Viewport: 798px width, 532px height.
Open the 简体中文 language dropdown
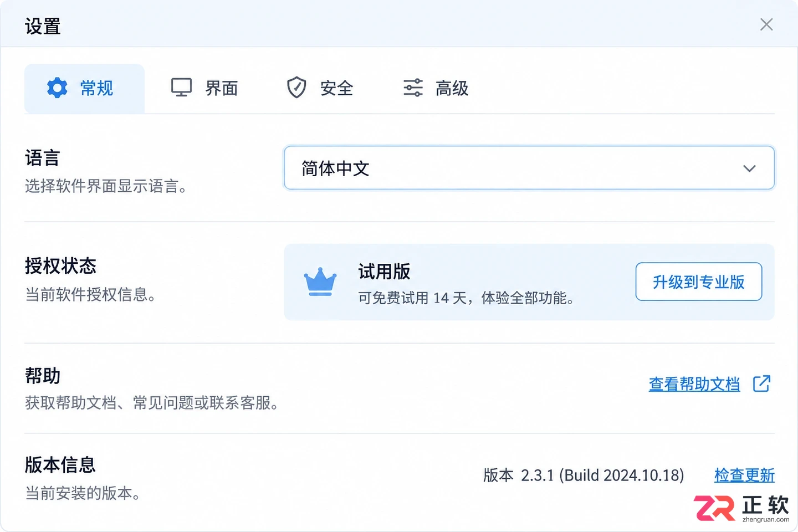point(529,168)
